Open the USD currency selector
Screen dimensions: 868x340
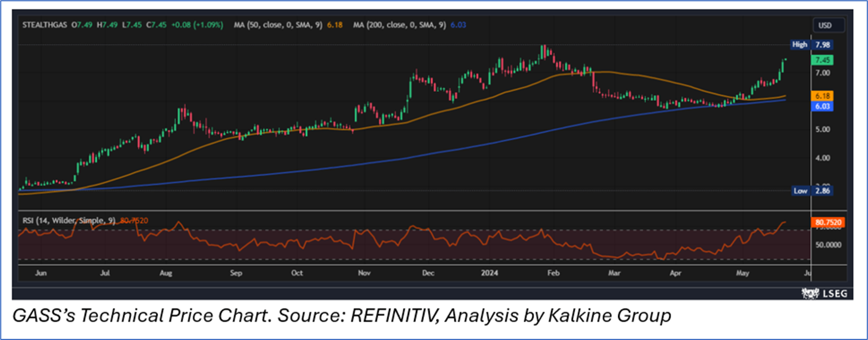(828, 25)
